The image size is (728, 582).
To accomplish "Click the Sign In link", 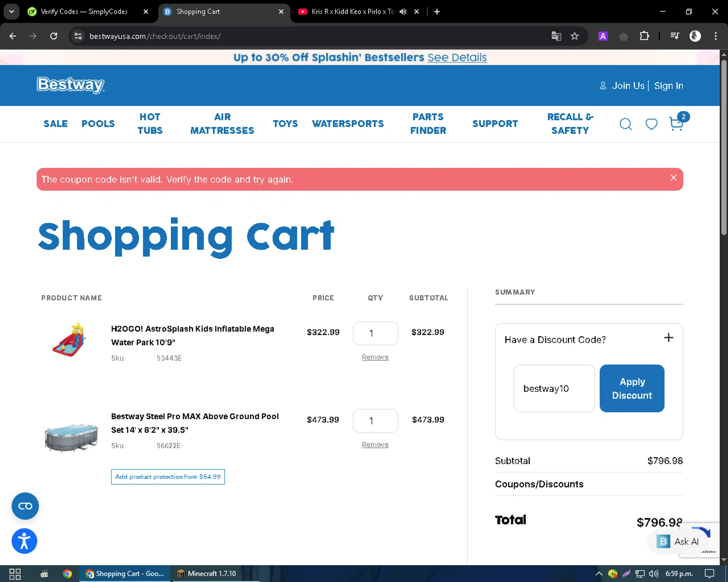I will click(x=668, y=85).
